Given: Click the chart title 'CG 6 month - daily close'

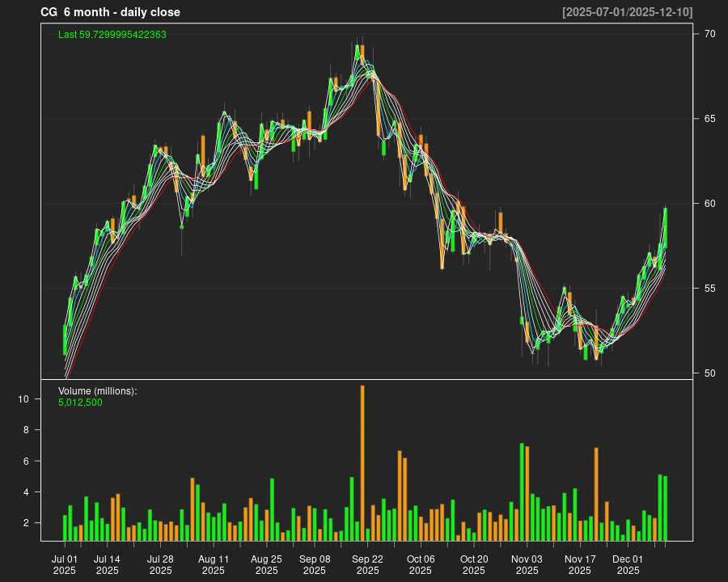Looking at the screenshot, I should coord(110,12).
